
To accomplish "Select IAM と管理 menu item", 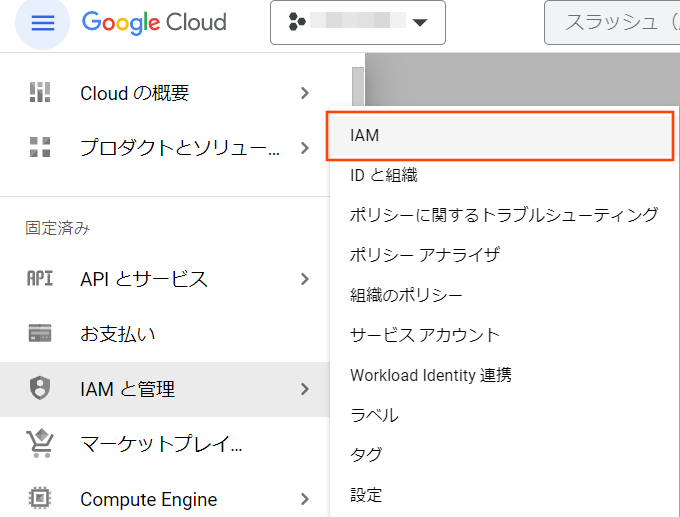I will point(165,389).
